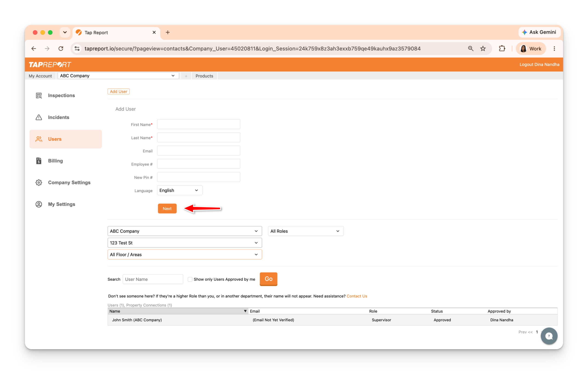Click the Status column header
This screenshot has height=374, width=588.
437,311
